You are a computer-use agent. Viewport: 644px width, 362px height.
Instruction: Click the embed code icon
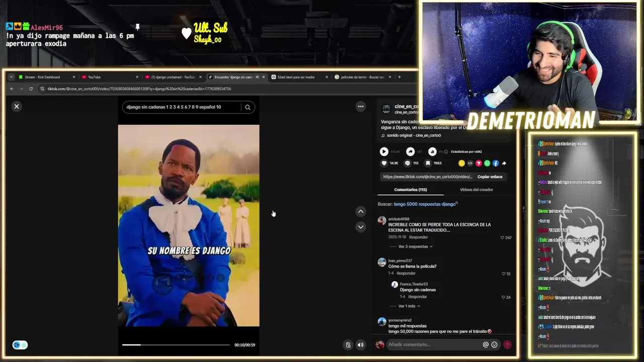pos(470,163)
